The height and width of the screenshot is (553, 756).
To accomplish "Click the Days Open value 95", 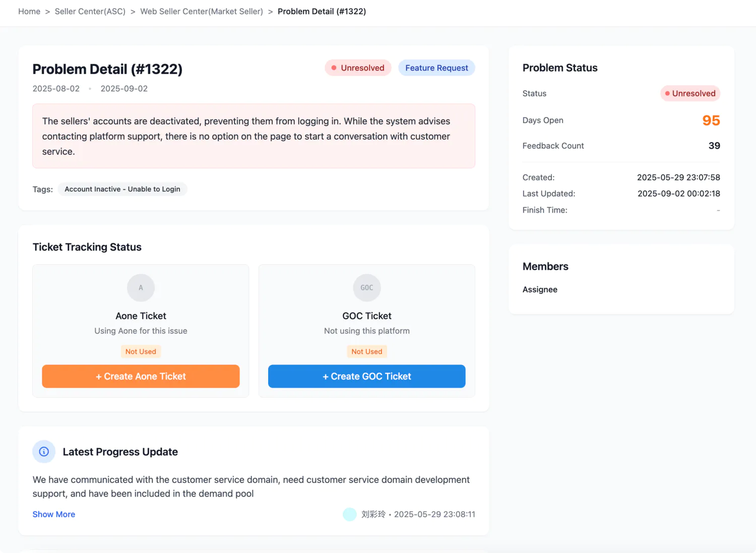I will tap(711, 120).
